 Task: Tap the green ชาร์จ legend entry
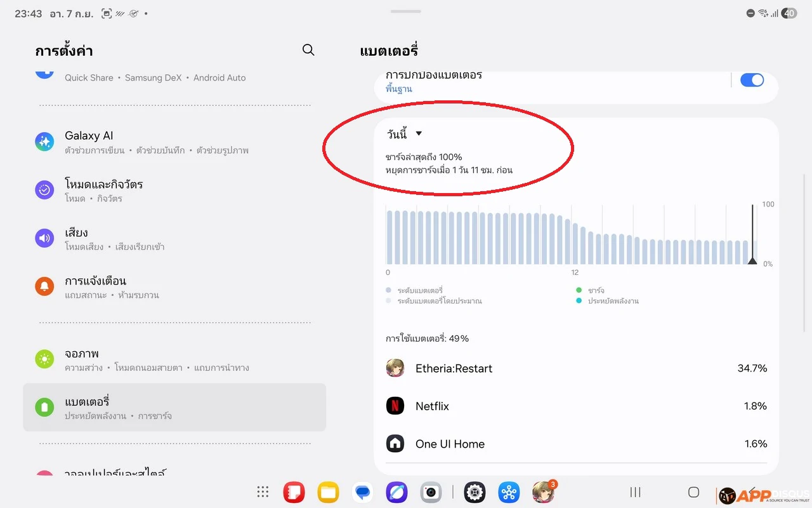(590, 290)
